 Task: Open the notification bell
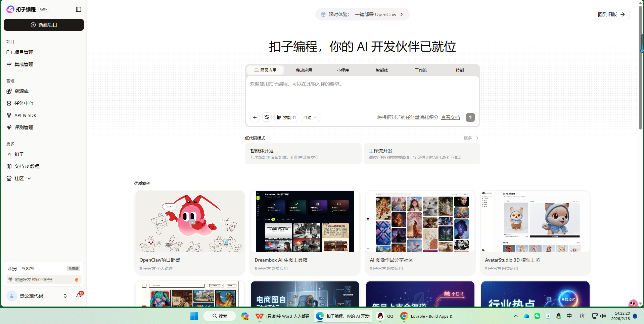[x=79, y=295]
